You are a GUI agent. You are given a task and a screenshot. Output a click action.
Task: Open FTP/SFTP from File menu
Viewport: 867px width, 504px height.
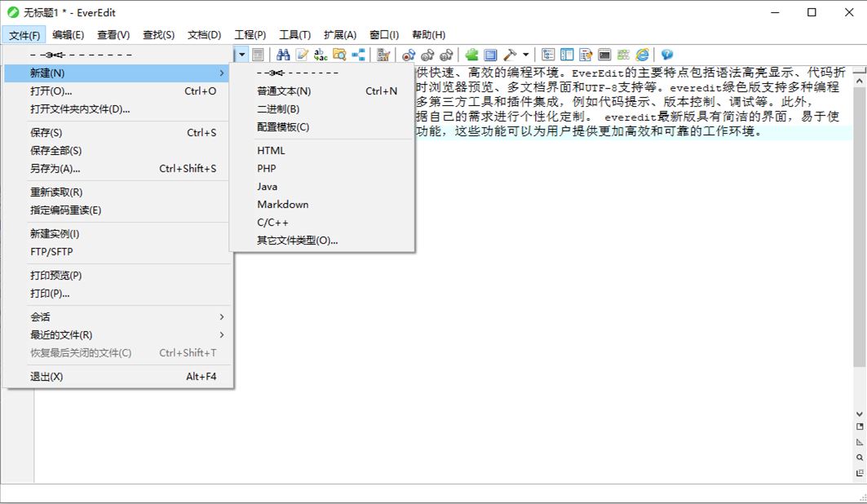click(117, 251)
